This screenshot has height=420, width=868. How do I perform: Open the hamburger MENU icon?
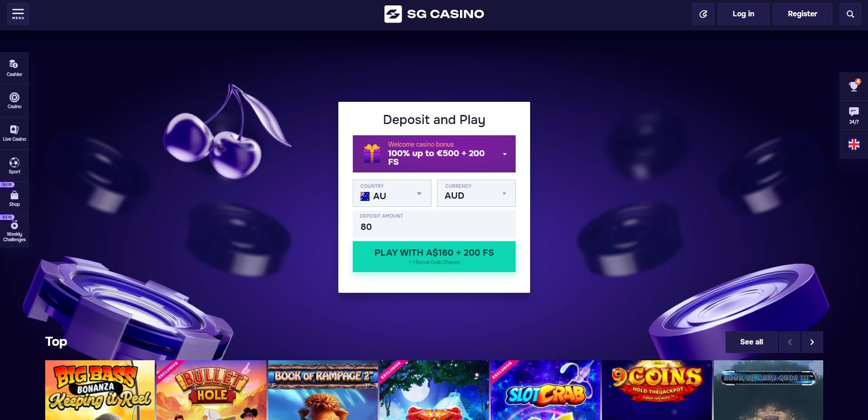[x=18, y=14]
